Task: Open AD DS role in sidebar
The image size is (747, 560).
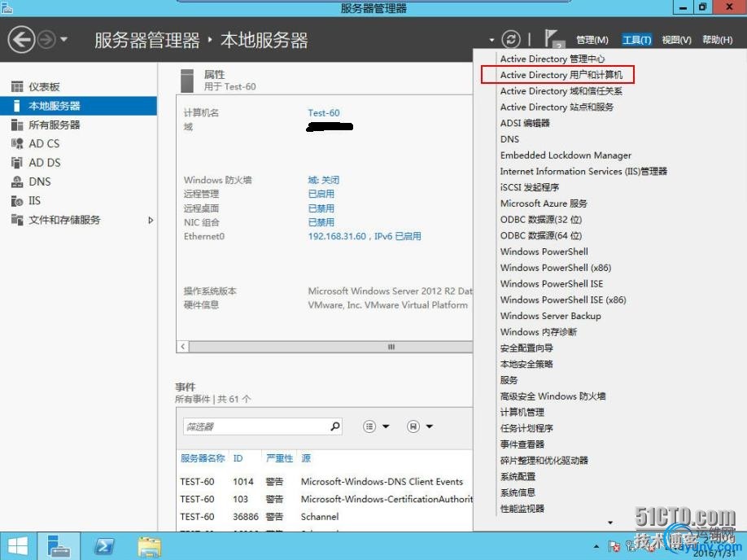Action: 78,163
